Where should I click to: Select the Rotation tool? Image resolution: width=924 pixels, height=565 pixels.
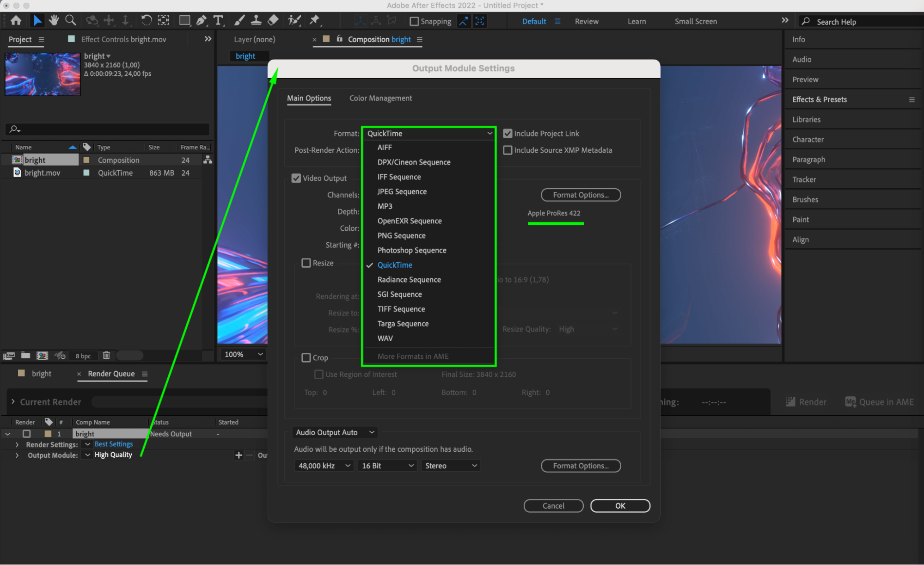pos(146,20)
